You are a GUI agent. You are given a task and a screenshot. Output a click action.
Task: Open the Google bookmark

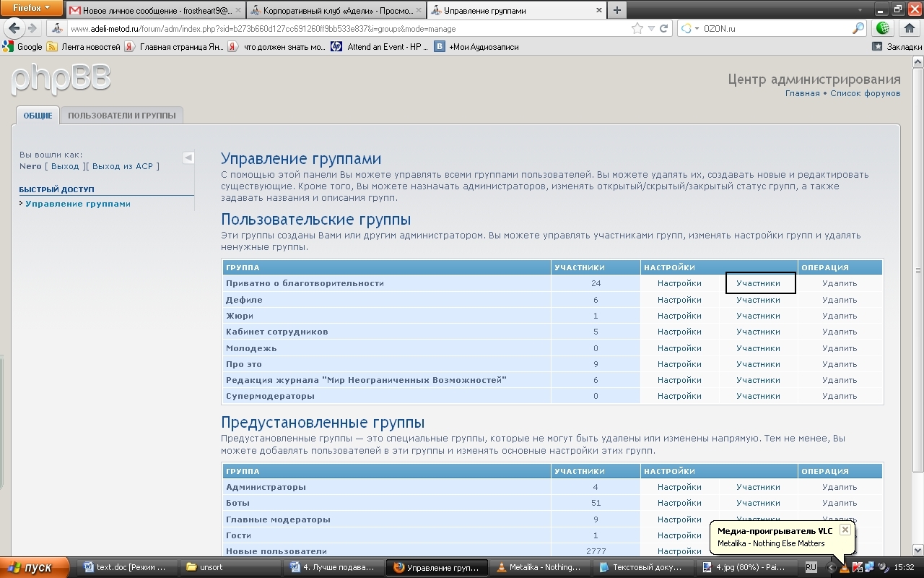click(22, 47)
